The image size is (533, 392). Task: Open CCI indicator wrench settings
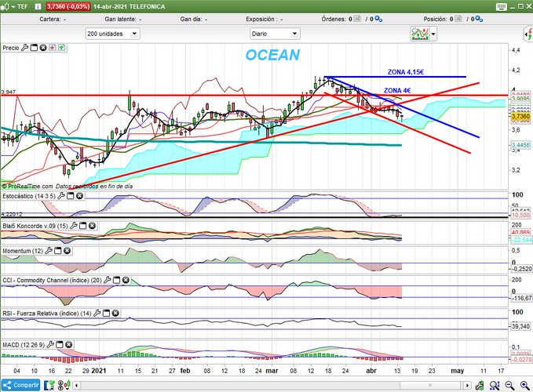108,280
